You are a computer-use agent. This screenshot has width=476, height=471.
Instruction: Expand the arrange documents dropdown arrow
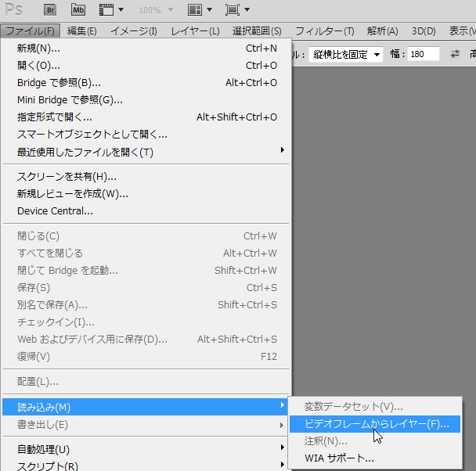point(209,10)
